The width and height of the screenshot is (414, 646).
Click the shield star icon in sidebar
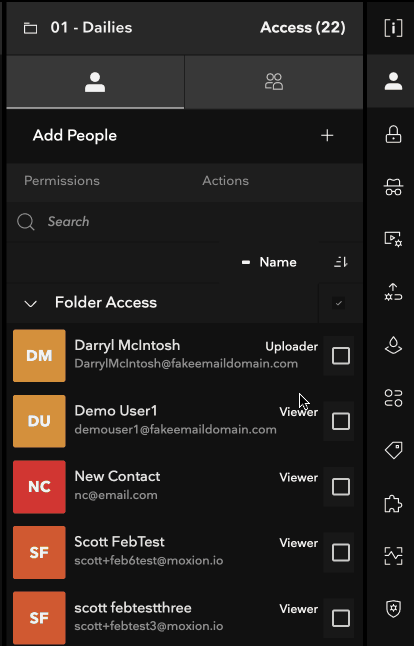click(x=393, y=609)
